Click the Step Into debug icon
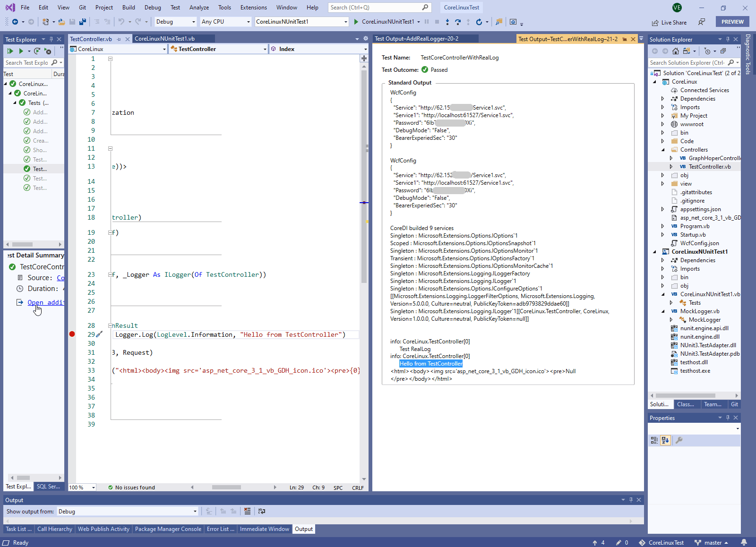This screenshot has width=756, height=547. [x=447, y=22]
